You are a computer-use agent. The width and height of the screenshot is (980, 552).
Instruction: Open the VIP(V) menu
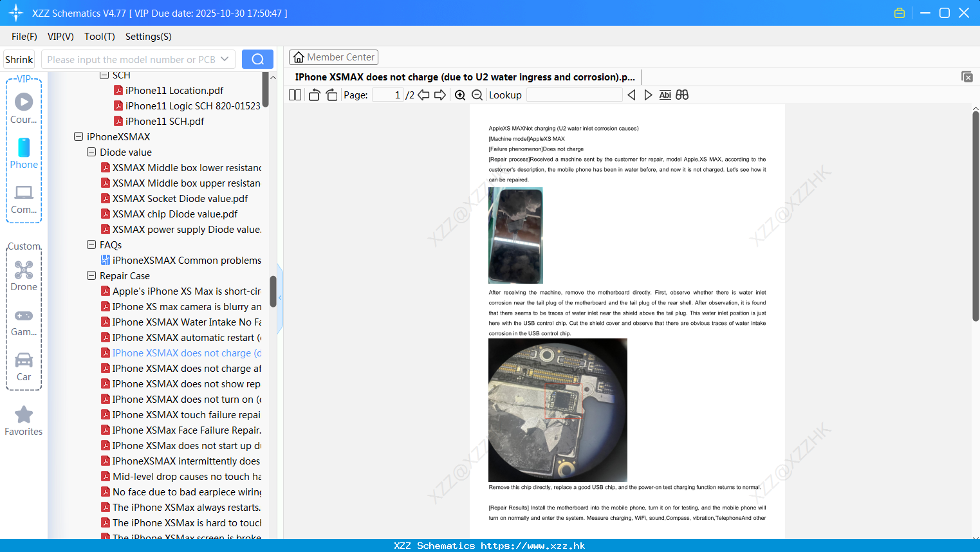point(60,37)
